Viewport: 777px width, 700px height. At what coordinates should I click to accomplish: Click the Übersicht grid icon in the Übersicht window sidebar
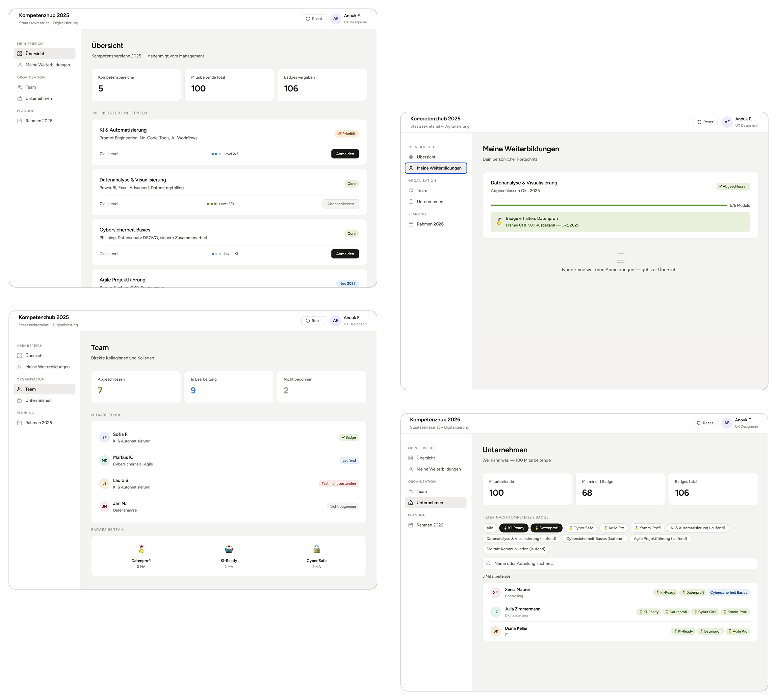click(20, 54)
